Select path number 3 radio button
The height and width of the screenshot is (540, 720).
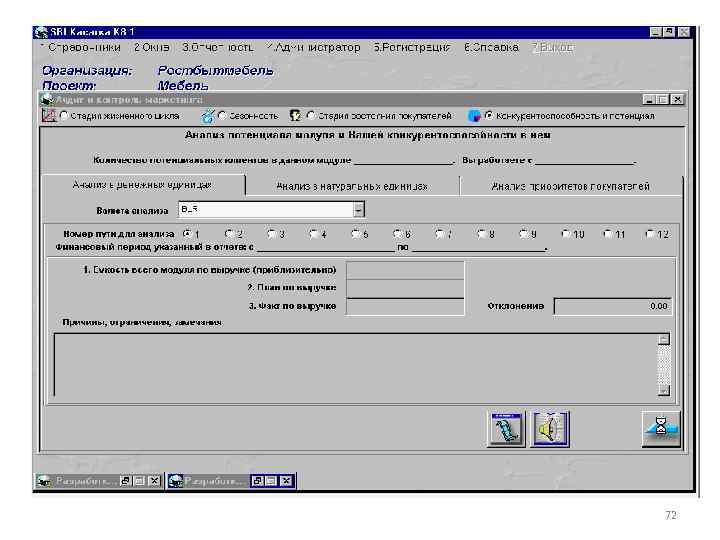point(271,234)
